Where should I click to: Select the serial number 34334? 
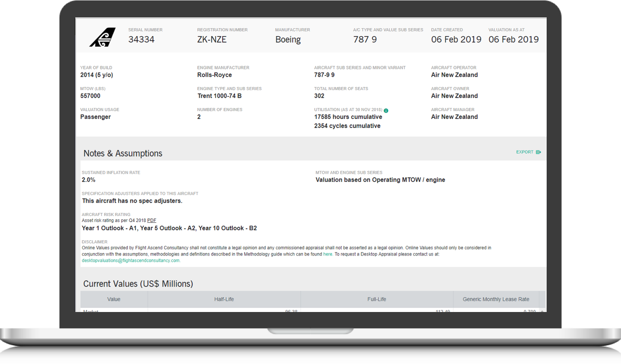(x=141, y=40)
